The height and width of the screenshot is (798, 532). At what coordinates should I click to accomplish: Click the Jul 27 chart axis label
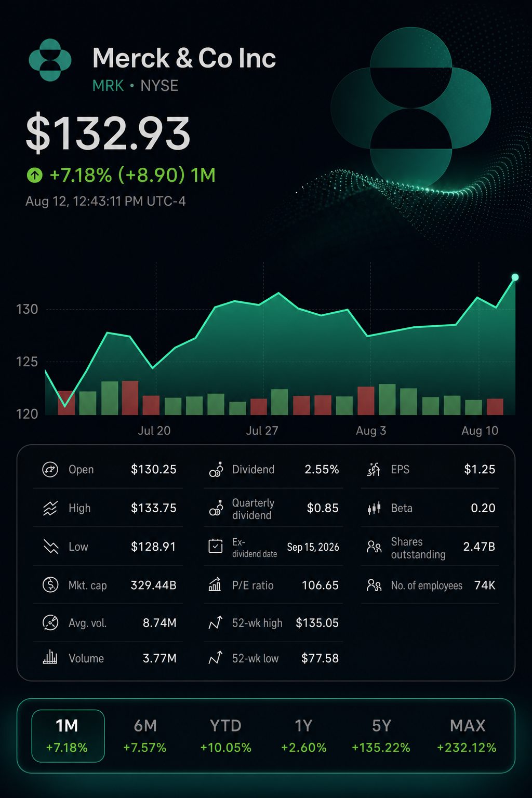click(x=262, y=431)
